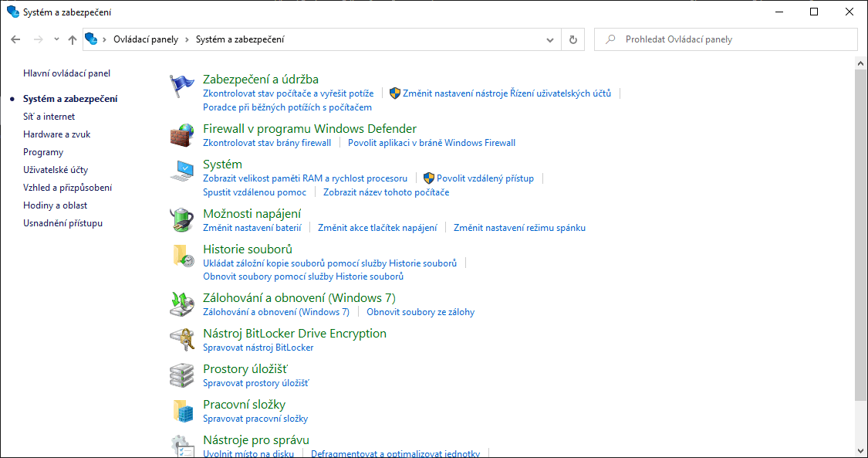Open Síť a internet in the sidebar
Screen dimensions: 868x458
(49, 117)
